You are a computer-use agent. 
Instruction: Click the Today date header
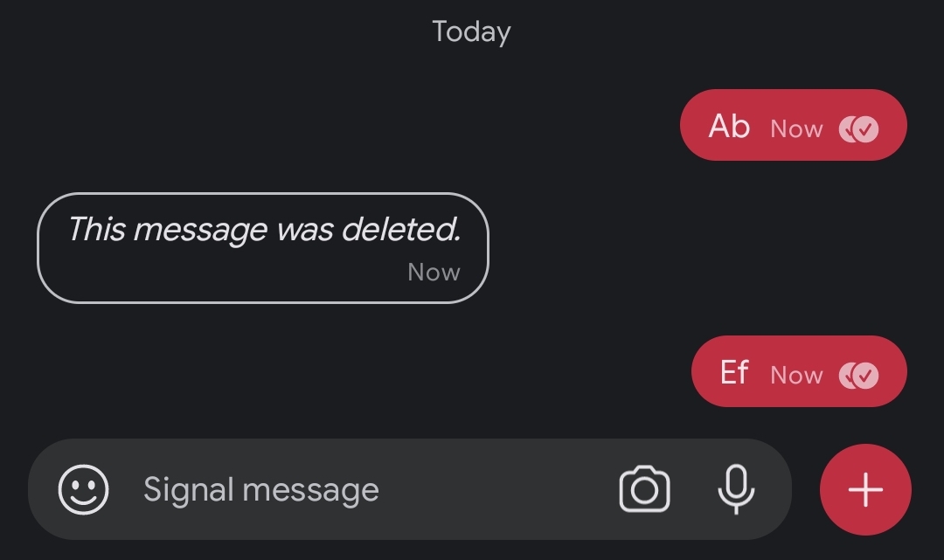tap(471, 31)
